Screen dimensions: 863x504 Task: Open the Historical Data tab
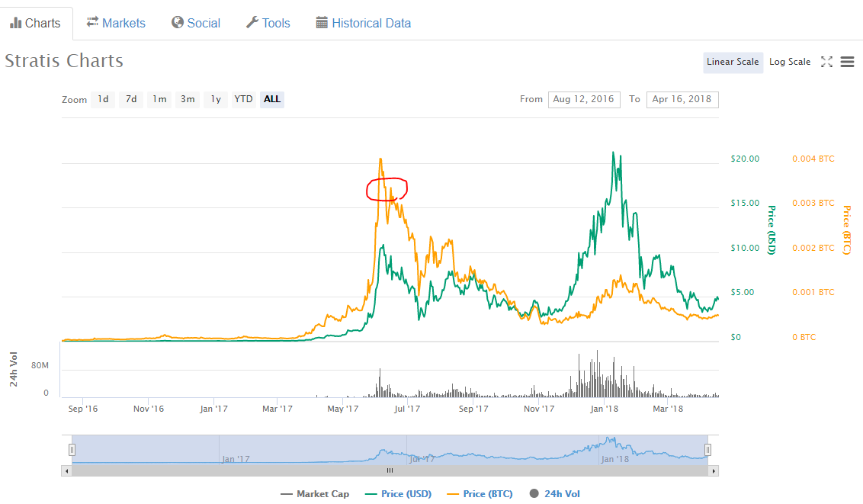(363, 23)
